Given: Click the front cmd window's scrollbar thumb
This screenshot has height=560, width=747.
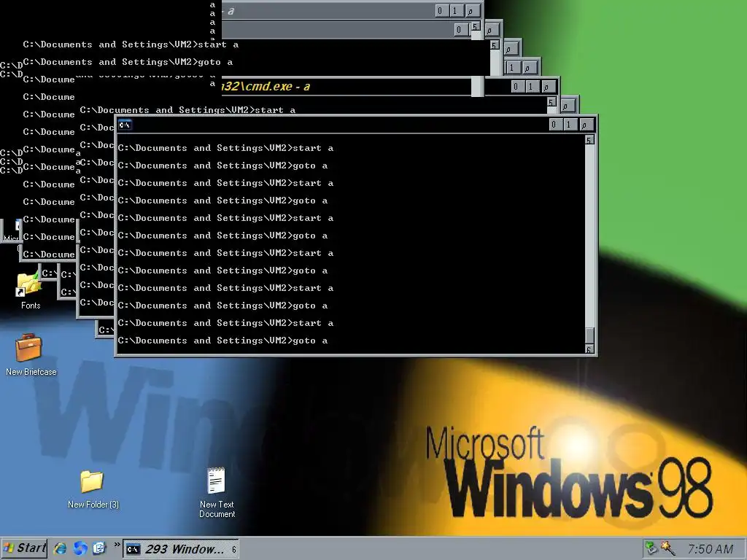Looking at the screenshot, I should [589, 335].
